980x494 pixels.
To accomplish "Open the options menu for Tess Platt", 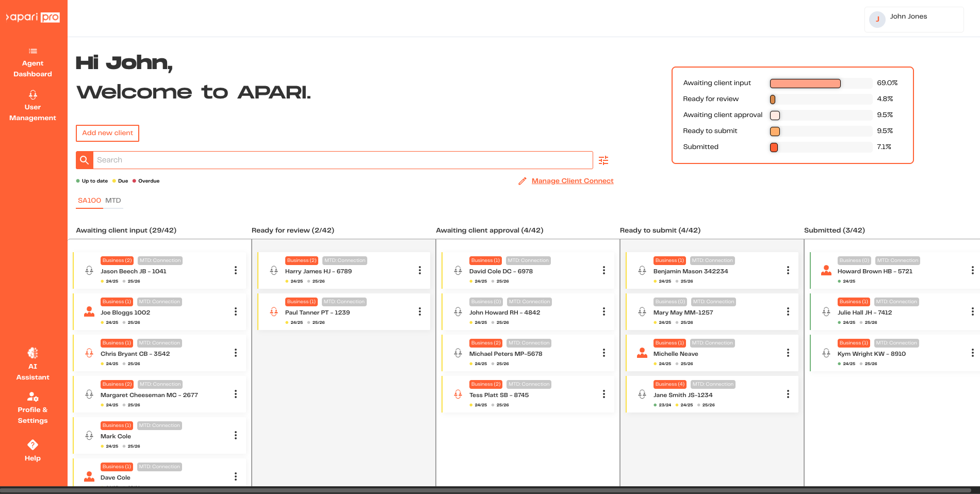I will (x=604, y=394).
